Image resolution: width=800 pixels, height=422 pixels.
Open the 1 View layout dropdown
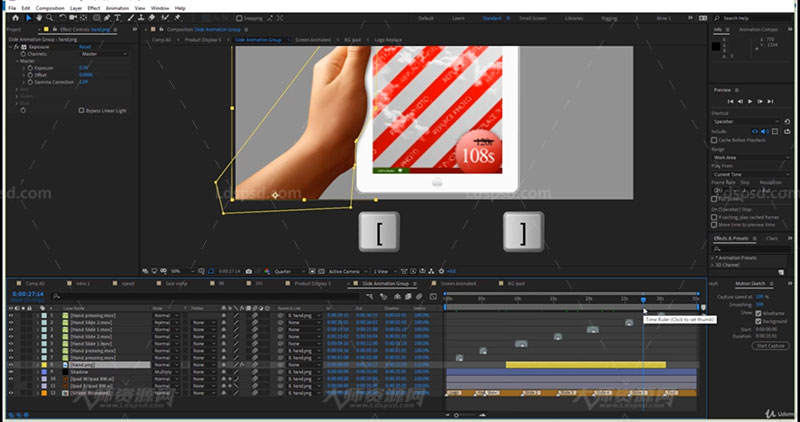coord(385,271)
